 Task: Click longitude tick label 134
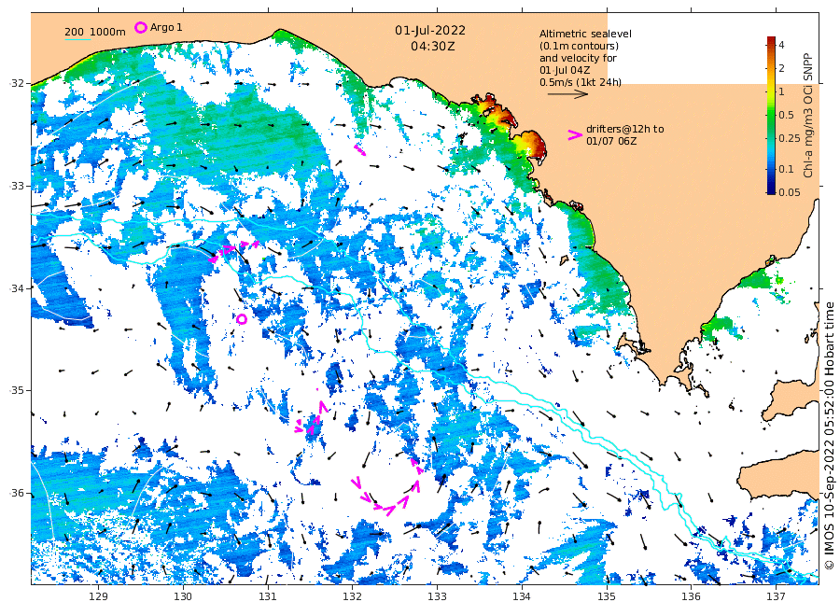pyautogui.click(x=521, y=596)
